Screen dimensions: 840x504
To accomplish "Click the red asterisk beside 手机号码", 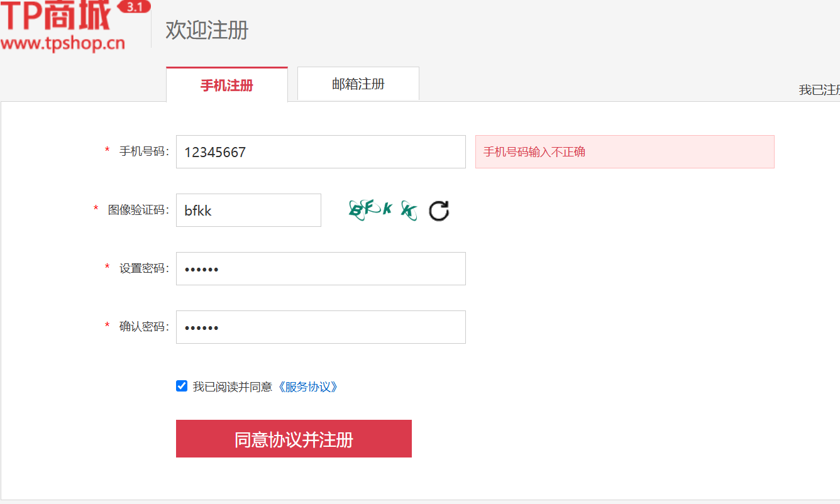I will pyautogui.click(x=106, y=151).
